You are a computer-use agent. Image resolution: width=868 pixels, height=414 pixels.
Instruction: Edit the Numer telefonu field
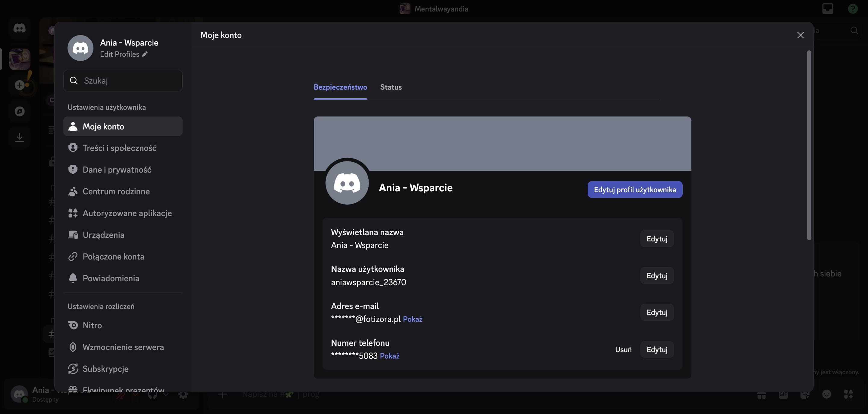[657, 349]
